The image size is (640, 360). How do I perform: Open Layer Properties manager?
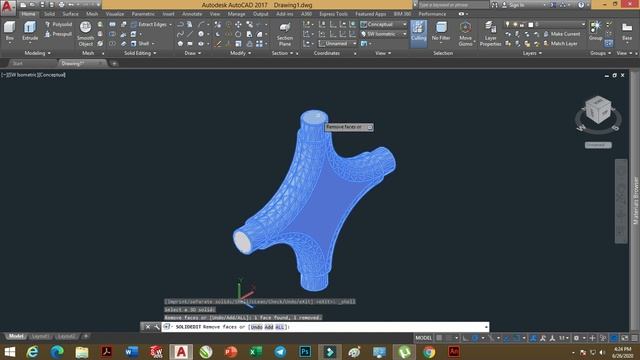tap(490, 34)
